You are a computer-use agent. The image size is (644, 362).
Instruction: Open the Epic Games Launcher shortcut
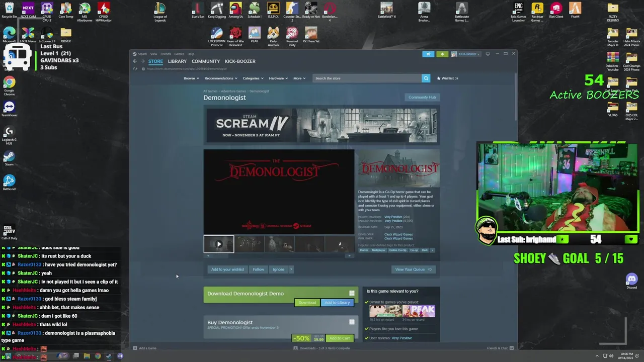click(518, 12)
